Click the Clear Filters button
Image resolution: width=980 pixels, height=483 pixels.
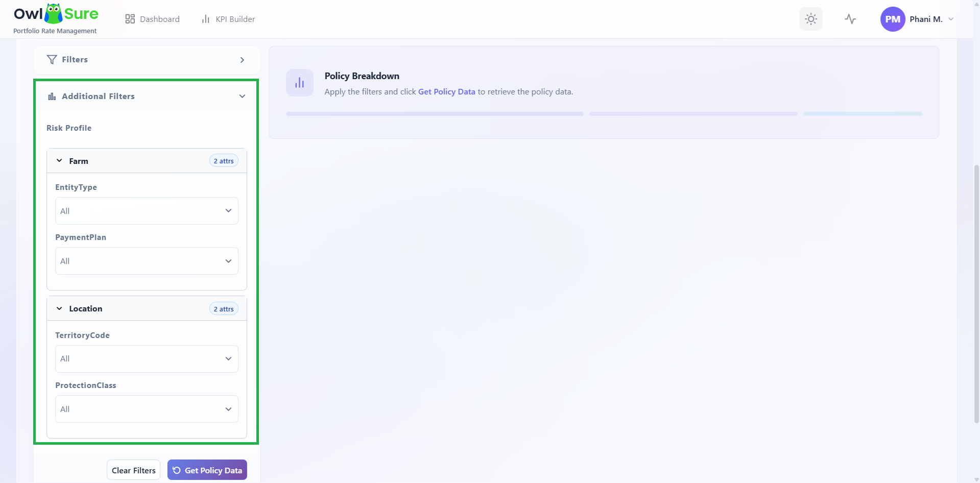(x=133, y=470)
